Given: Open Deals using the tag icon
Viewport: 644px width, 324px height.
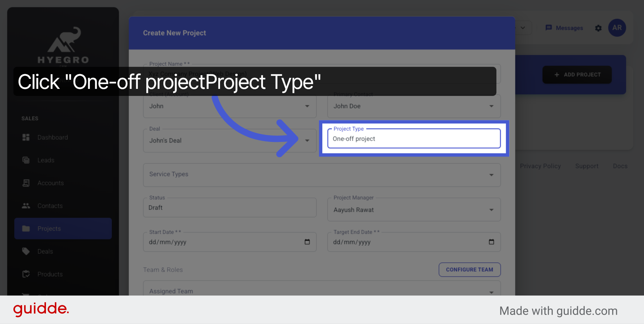Looking at the screenshot, I should pos(26,251).
